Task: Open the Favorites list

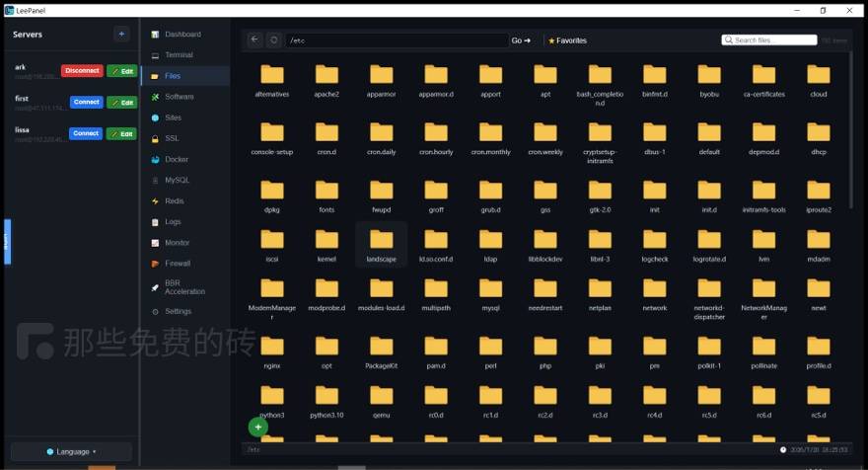Action: (567, 40)
